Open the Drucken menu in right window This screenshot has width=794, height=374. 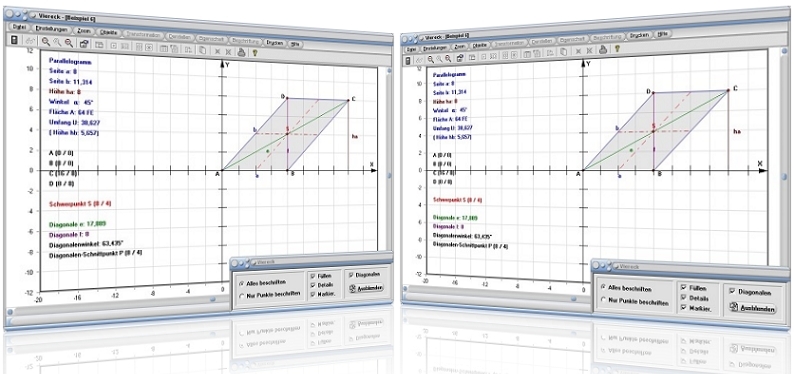(640, 35)
